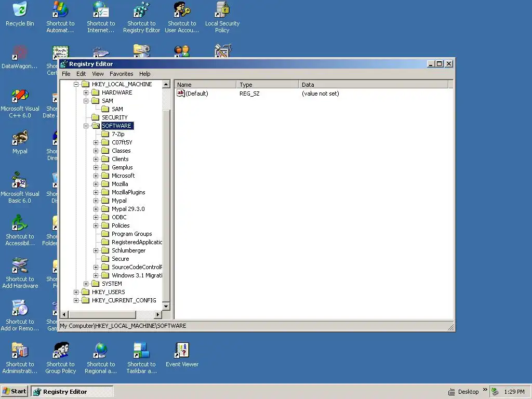Expand the C07ft5Y key

pos(96,142)
